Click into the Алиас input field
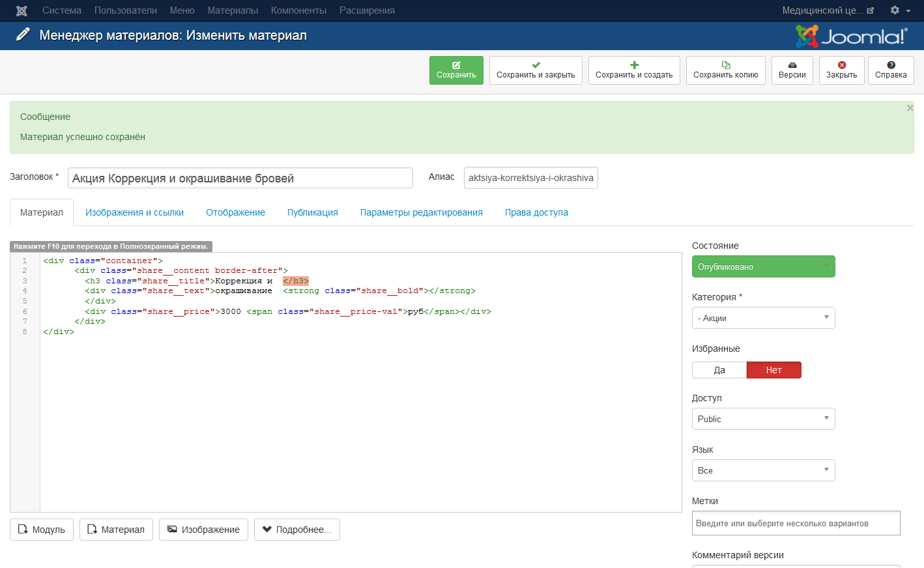924x568 pixels. pos(530,178)
